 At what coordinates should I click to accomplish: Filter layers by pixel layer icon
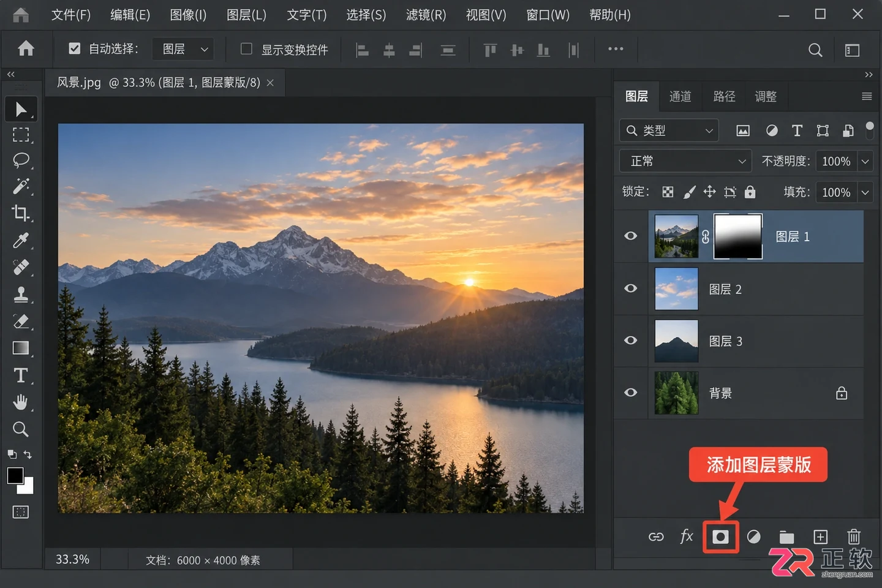[743, 130]
